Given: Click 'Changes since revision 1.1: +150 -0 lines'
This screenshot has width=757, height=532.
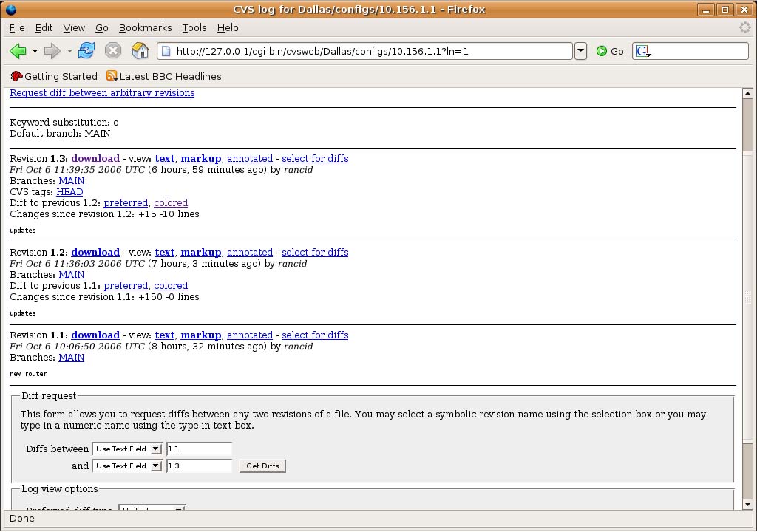Looking at the screenshot, I should (104, 296).
